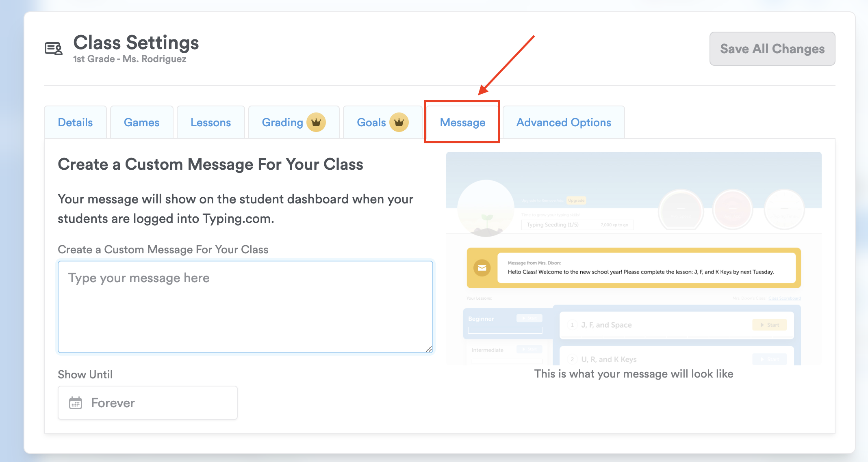Select the Message tab
Image resolution: width=868 pixels, height=462 pixels.
coord(462,123)
